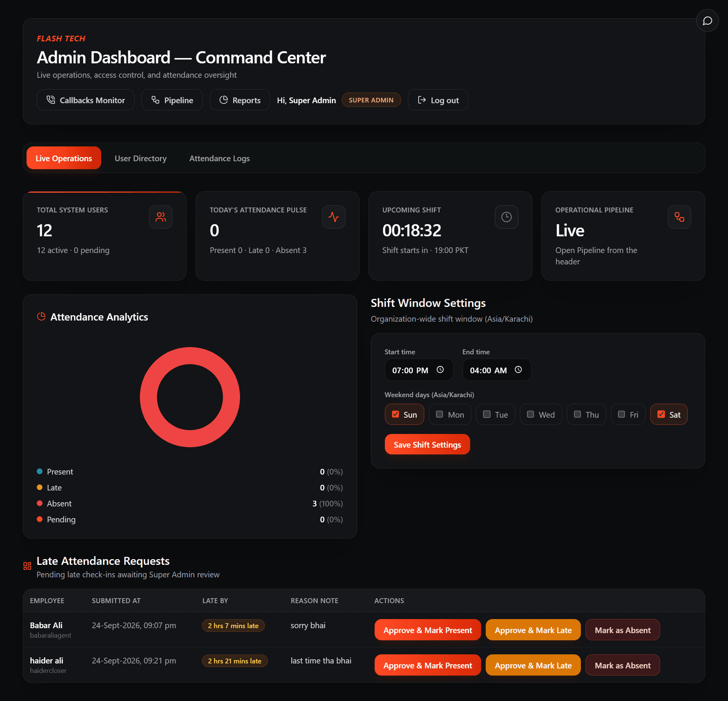Open the End time clock picker icon
Screen dimensions: 728x701
[518, 369]
